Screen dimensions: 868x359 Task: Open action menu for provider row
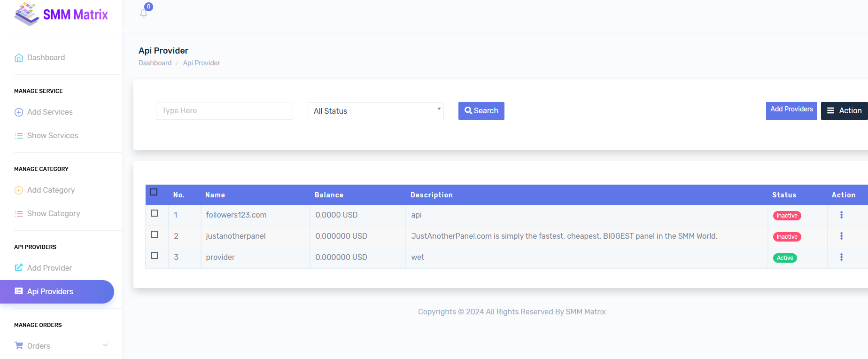coord(841,257)
